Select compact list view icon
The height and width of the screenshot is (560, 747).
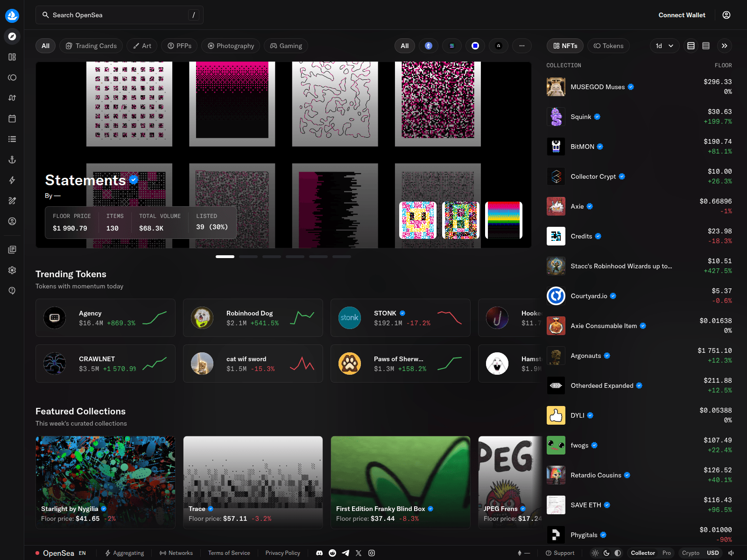(x=706, y=46)
